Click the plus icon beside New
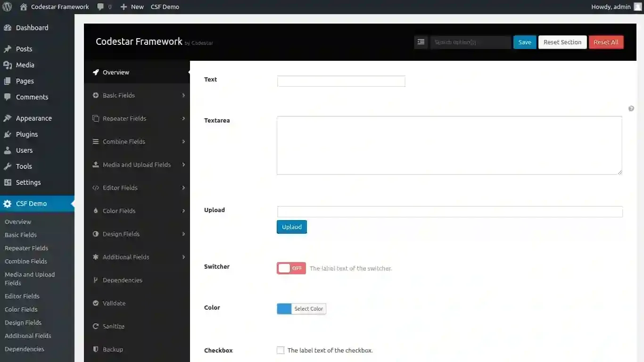 tap(124, 7)
